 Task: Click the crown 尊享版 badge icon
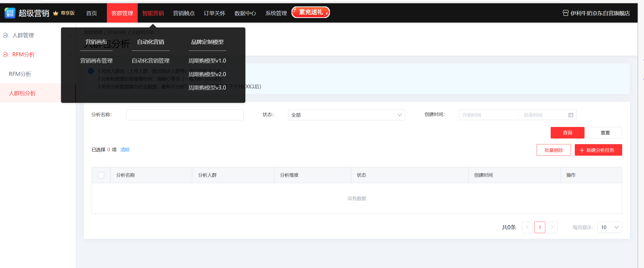coord(56,13)
